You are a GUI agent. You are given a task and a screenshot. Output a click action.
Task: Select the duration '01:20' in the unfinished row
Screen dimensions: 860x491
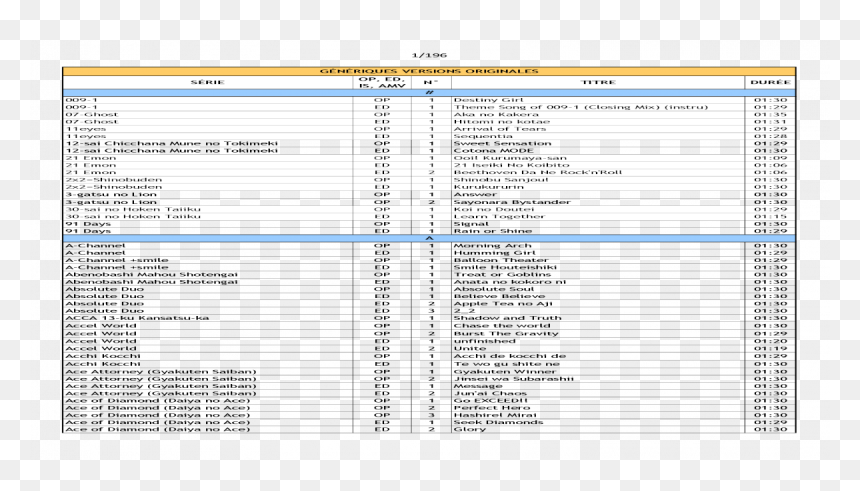tap(770, 341)
